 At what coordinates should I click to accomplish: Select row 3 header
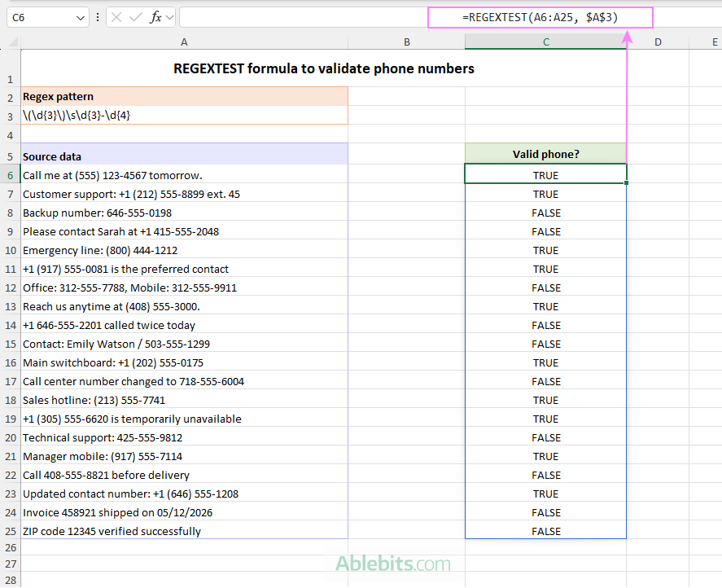[10, 116]
